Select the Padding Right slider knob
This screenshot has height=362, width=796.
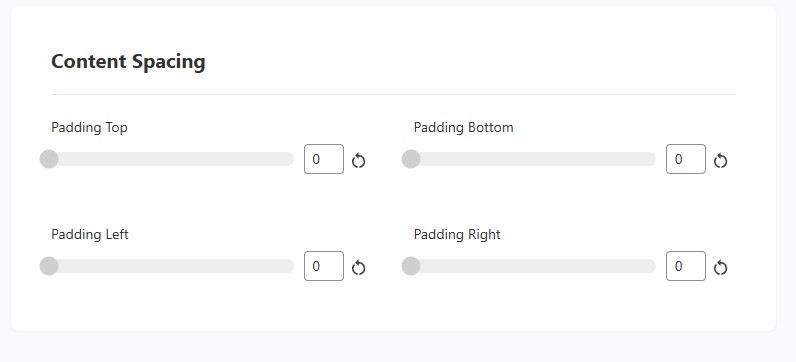point(411,266)
